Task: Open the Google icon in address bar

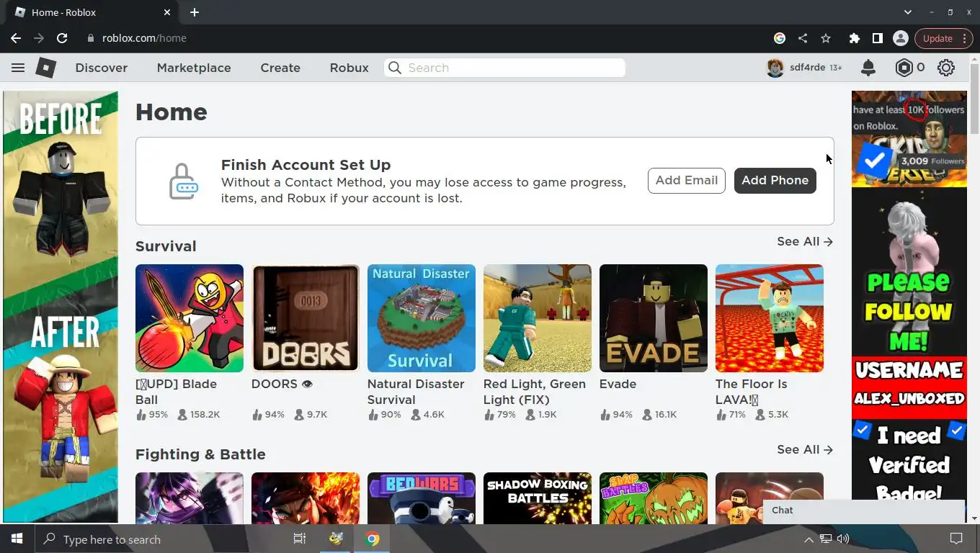Action: pos(780,38)
